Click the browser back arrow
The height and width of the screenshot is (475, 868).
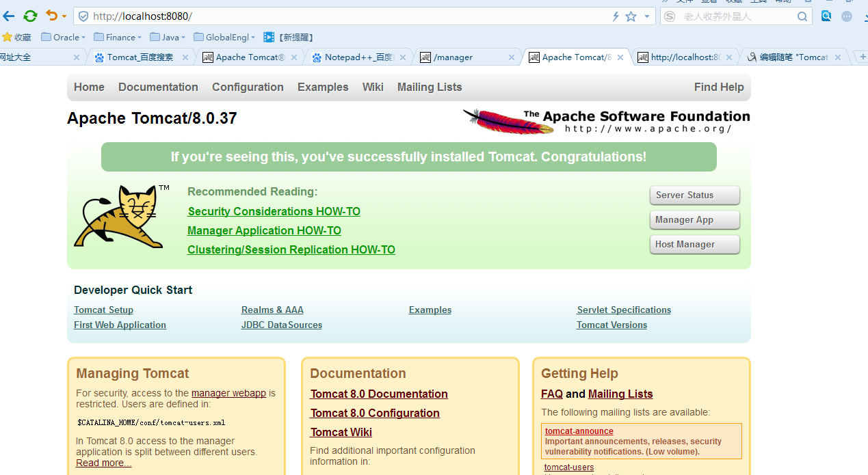[8, 16]
